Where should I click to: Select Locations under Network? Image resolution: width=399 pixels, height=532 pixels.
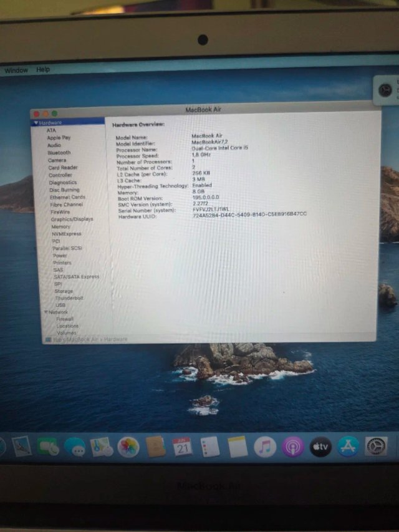coord(67,326)
